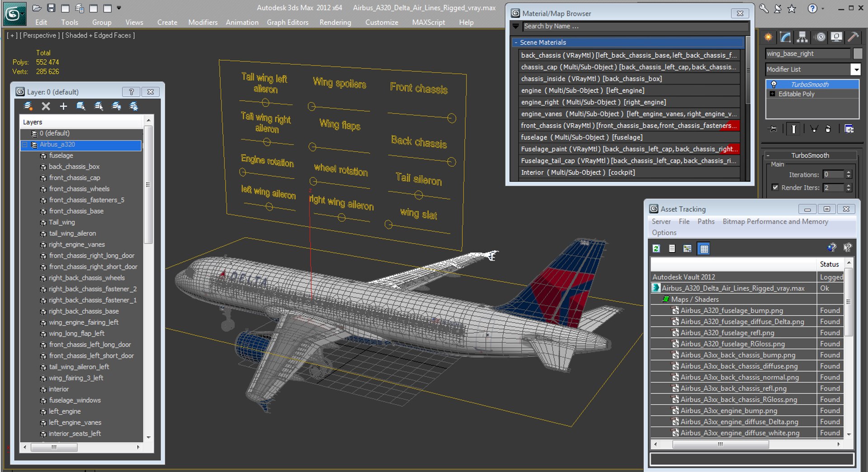The width and height of the screenshot is (868, 472).
Task: Click Configure Modifier Sets icon
Action: [x=849, y=129]
